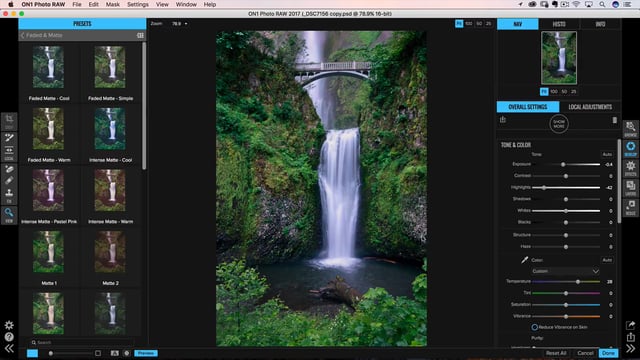Select the Zoom View tool

(x=9, y=213)
